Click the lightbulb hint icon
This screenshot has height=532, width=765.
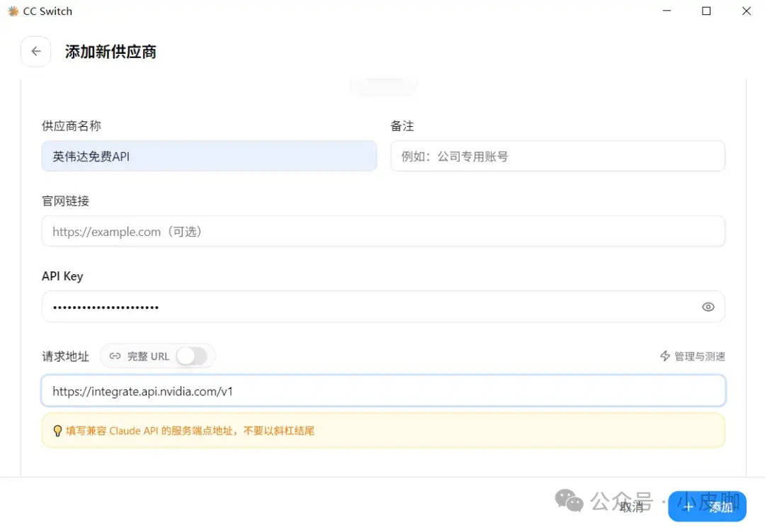click(57, 431)
